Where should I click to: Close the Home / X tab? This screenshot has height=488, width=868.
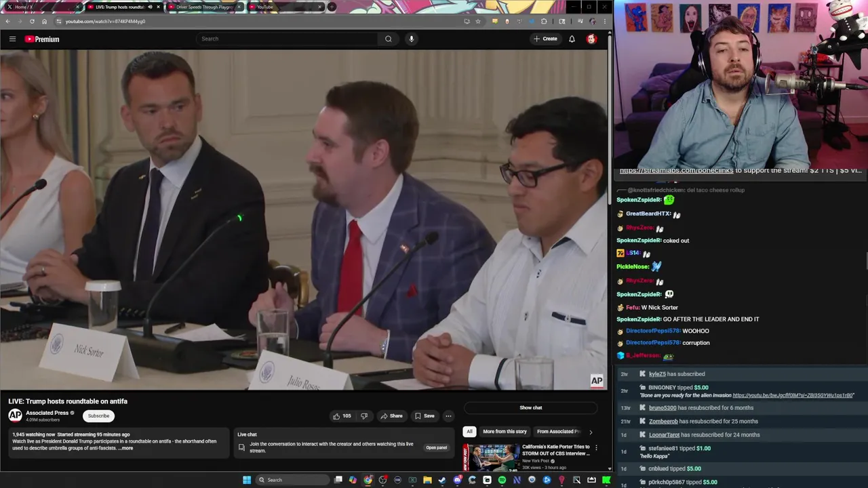[x=77, y=7]
